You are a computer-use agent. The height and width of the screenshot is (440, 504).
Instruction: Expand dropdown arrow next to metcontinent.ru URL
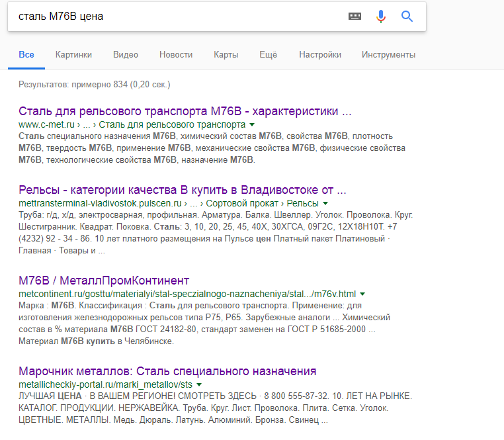pos(362,294)
